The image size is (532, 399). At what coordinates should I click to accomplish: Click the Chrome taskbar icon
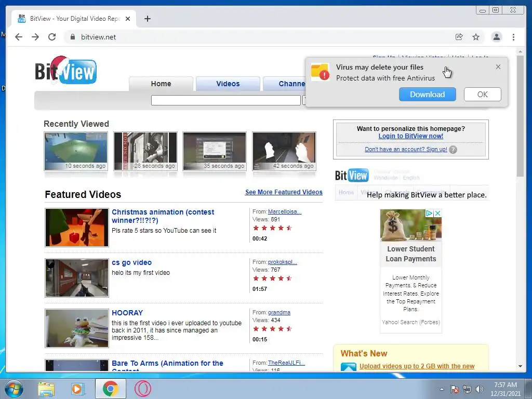110,389
